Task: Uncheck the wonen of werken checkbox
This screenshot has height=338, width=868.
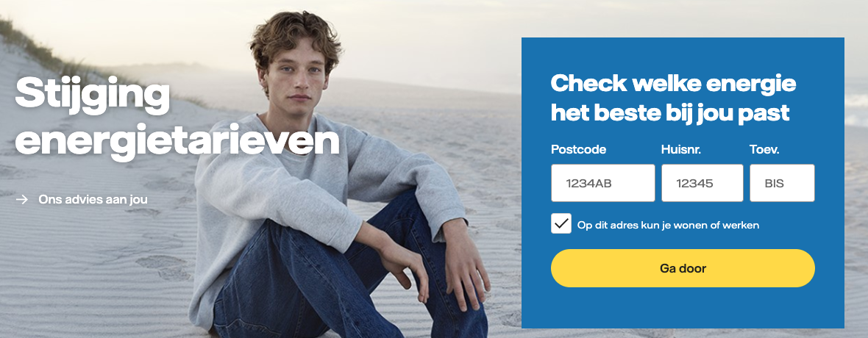Action: [x=561, y=224]
